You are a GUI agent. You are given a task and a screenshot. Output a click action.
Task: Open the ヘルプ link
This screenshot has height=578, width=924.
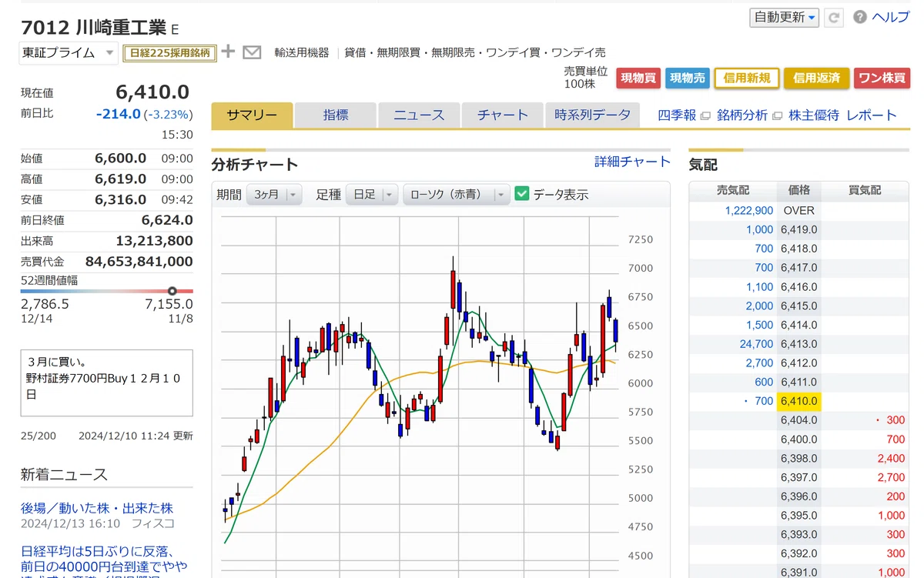[891, 18]
